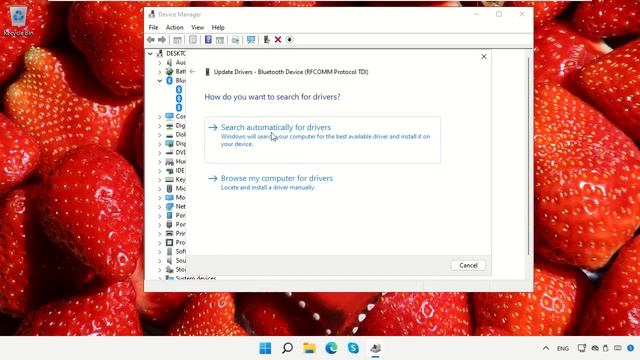The height and width of the screenshot is (360, 640).
Task: Close the Update Drivers dialog with X
Action: coord(484,57)
